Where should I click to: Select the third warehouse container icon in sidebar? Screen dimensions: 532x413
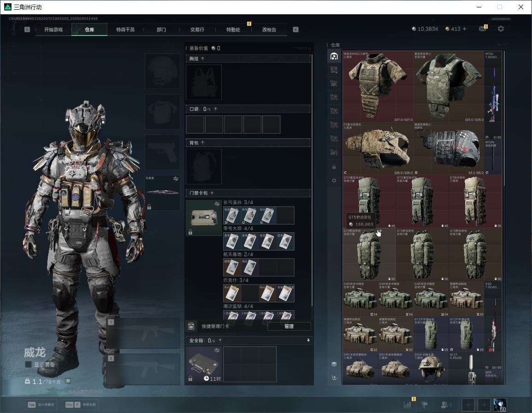(x=334, y=83)
